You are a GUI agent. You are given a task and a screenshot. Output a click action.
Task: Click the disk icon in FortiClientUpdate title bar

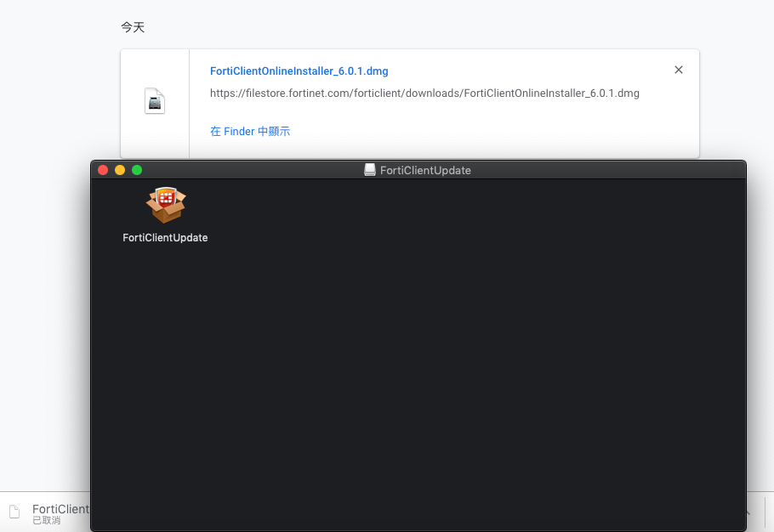coord(370,170)
